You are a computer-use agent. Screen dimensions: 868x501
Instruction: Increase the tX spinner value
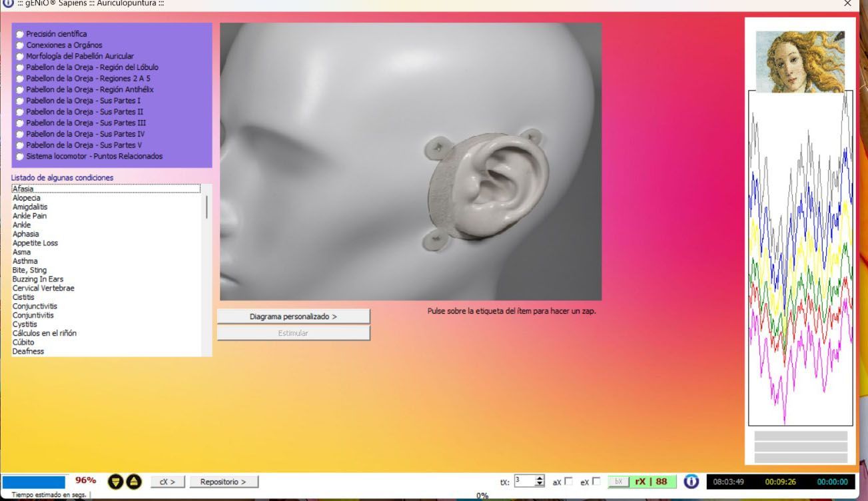pyautogui.click(x=540, y=478)
